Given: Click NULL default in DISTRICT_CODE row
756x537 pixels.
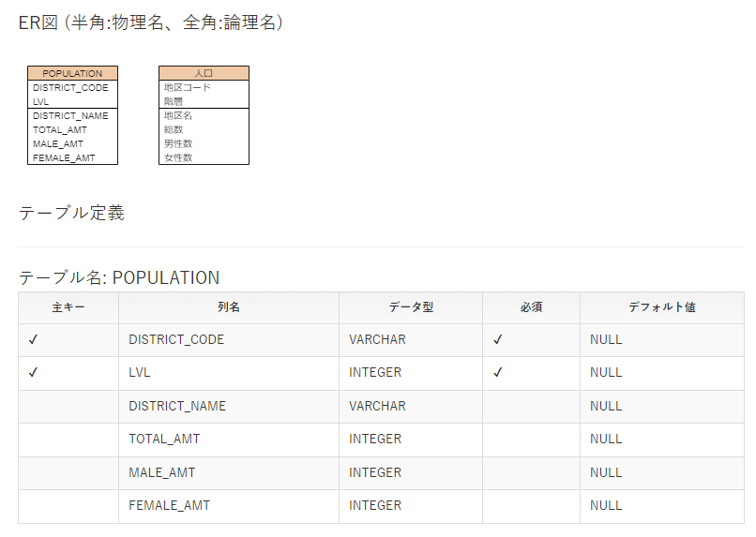Looking at the screenshot, I should (606, 340).
